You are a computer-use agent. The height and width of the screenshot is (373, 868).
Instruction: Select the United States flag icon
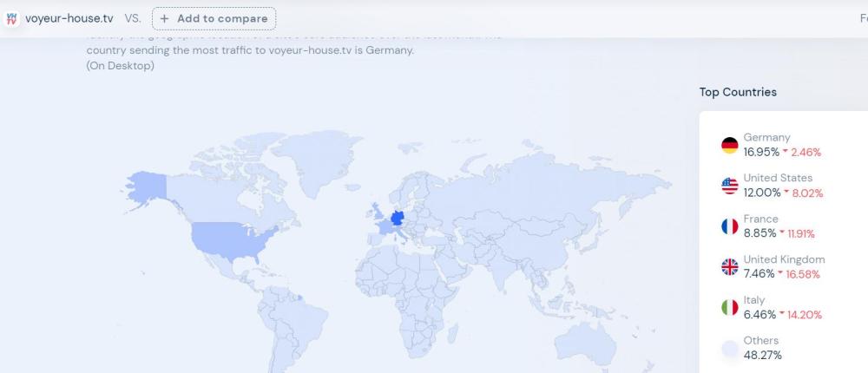point(729,186)
